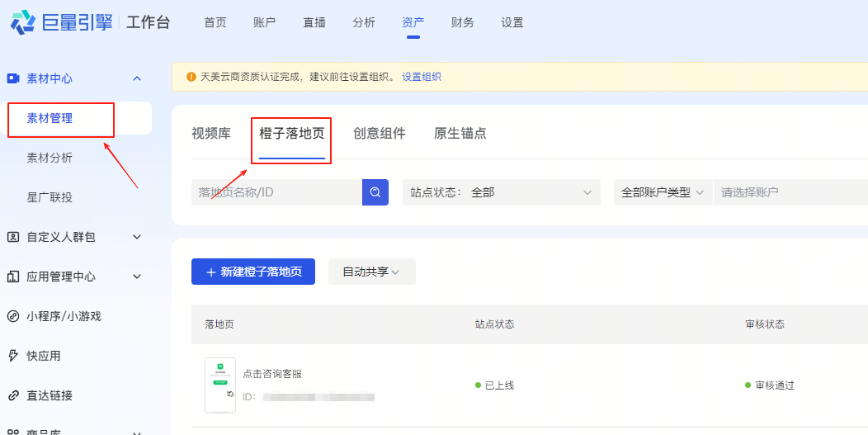This screenshot has width=868, height=435.
Task: Open the 全部账户类型 dropdown
Action: point(663,192)
